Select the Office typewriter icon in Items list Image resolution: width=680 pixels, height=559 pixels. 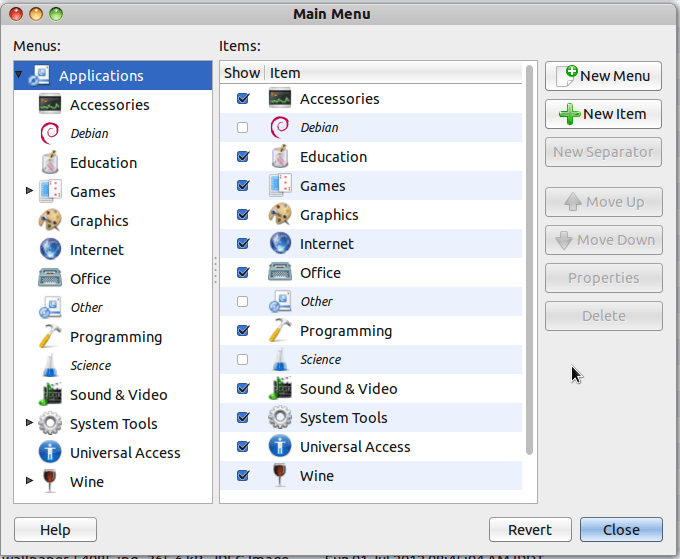(280, 273)
